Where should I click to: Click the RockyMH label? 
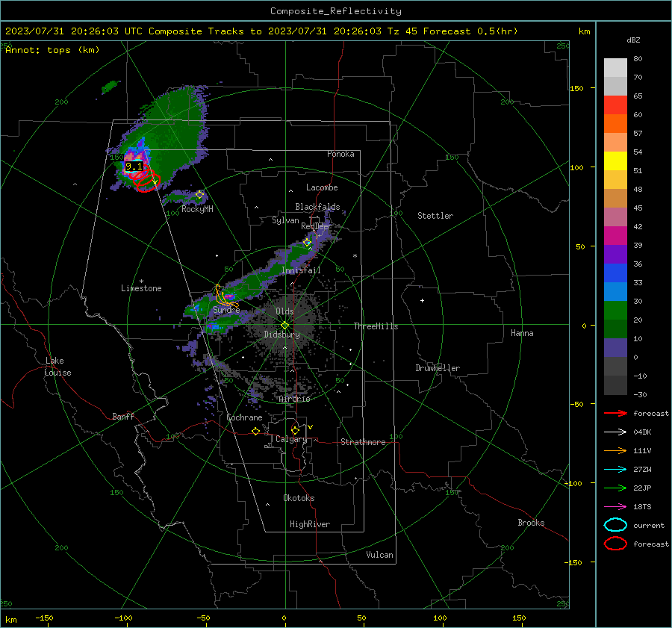point(197,209)
